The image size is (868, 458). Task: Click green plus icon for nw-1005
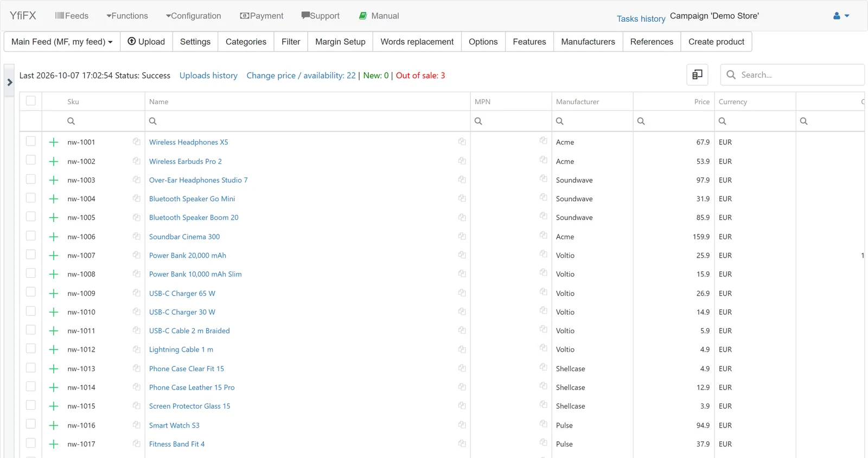[x=54, y=218]
